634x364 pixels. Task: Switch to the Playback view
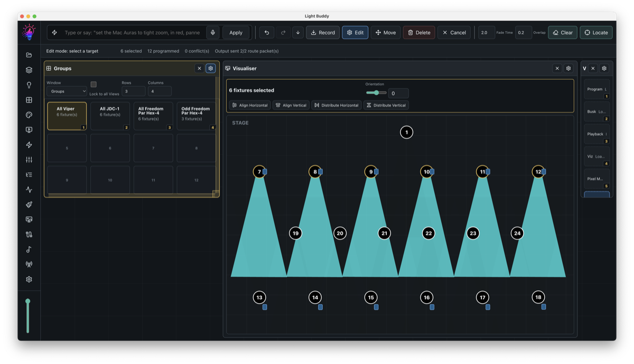(597, 134)
